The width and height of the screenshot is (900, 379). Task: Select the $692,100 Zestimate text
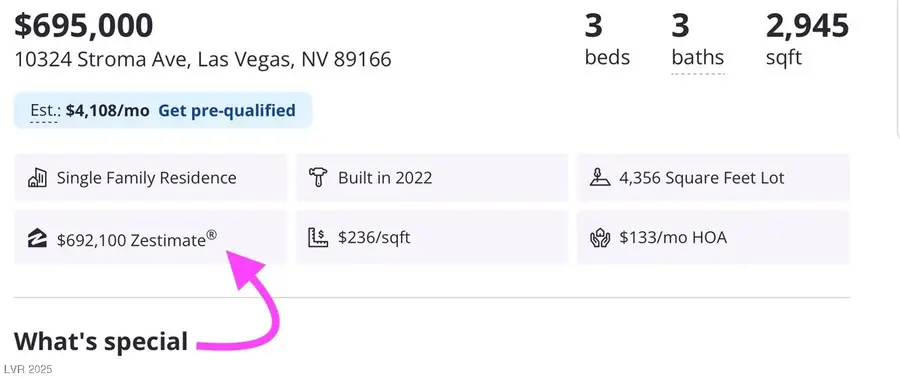click(x=137, y=238)
